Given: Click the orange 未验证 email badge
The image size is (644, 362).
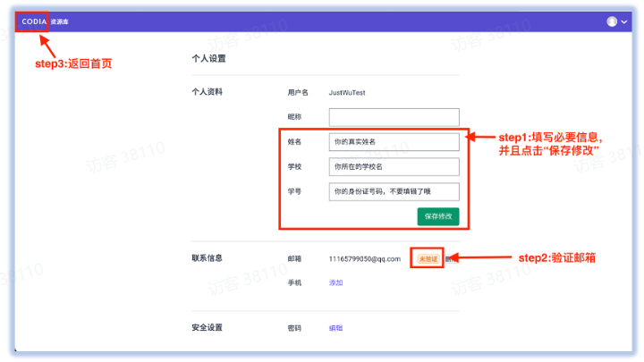Looking at the screenshot, I should 428,258.
